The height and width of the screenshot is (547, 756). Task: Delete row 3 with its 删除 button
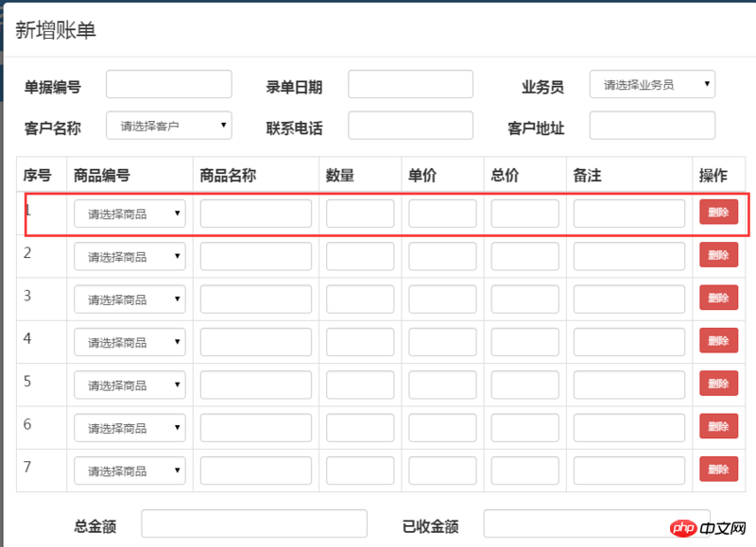[x=718, y=298]
